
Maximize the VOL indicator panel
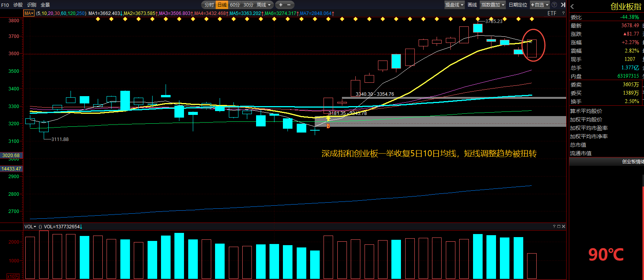coord(559,227)
